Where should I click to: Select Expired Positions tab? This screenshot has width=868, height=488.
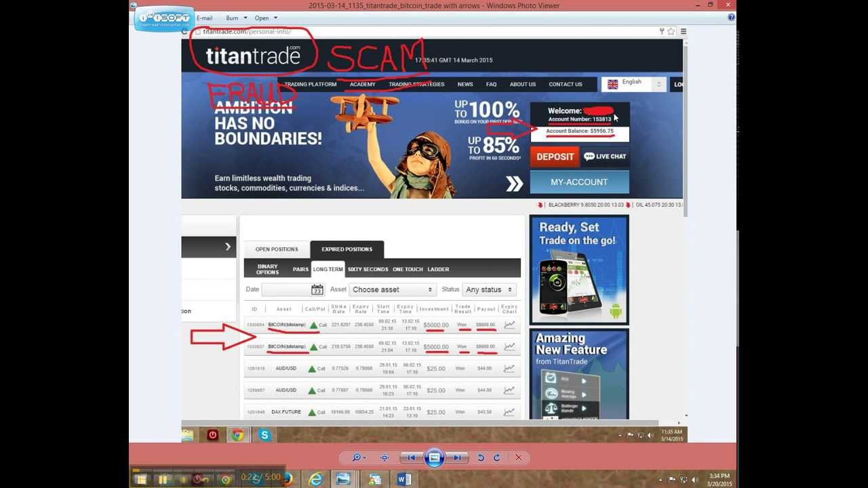click(x=347, y=249)
